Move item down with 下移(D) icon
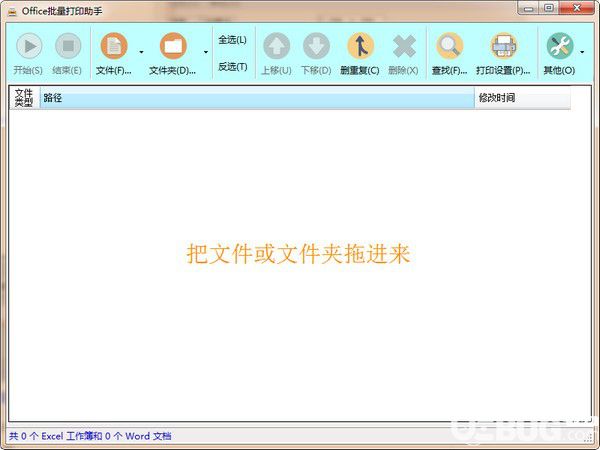Viewport: 600px width, 450px height. click(316, 46)
